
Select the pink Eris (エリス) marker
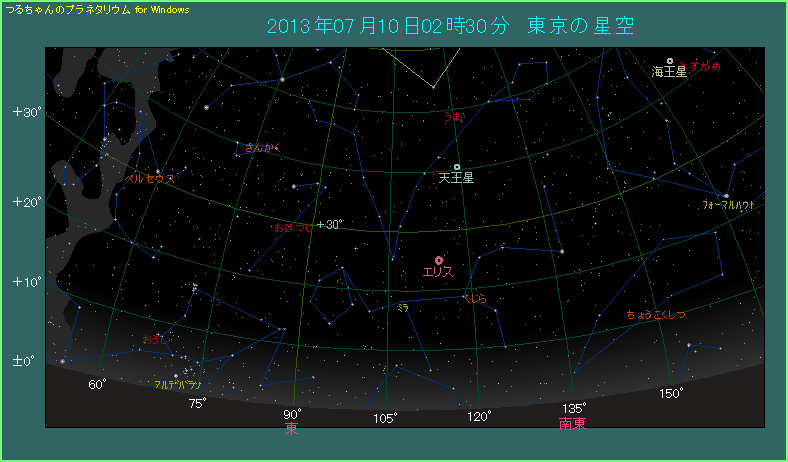tap(439, 260)
